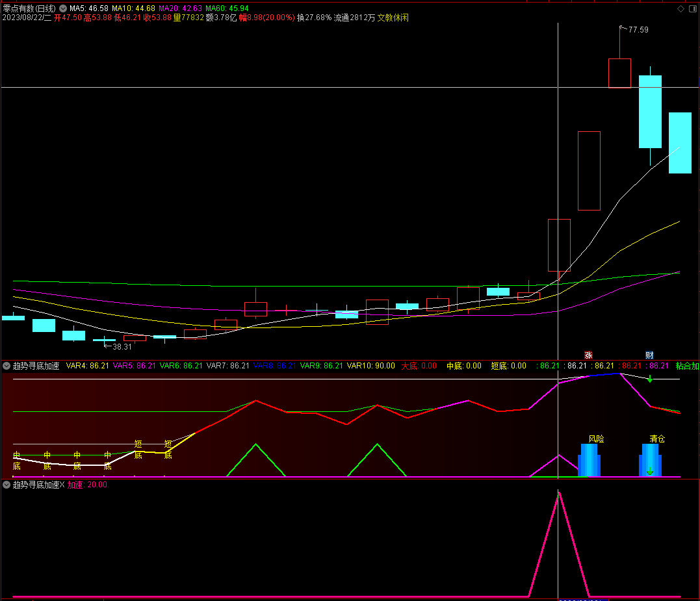Click the 中底: 0.00 value
Viewport: 700px width, 601px height.
point(464,366)
